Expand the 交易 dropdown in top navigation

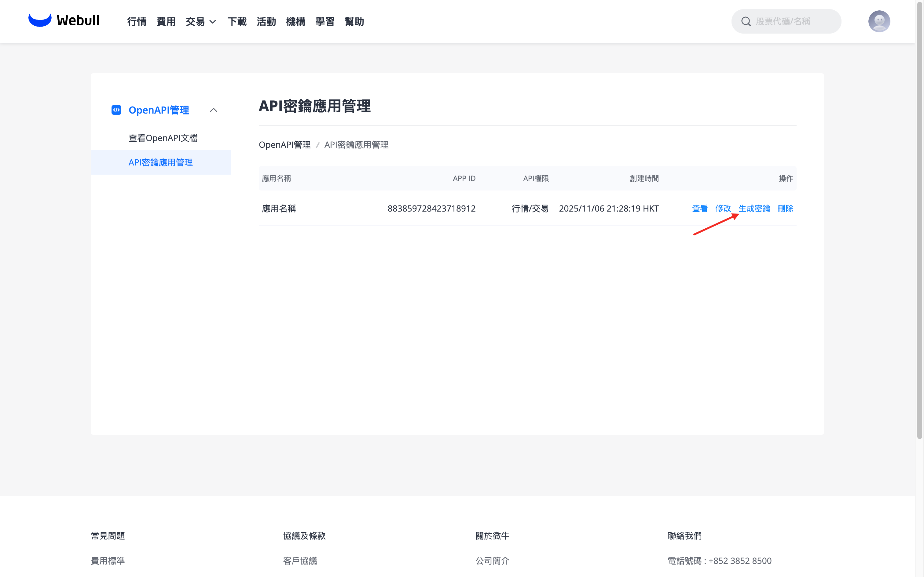[x=201, y=22]
